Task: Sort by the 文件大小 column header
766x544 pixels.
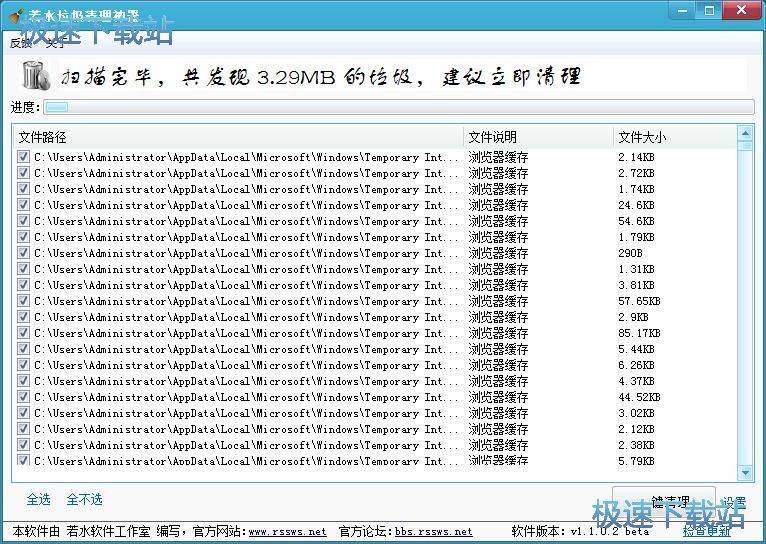Action: click(x=675, y=137)
